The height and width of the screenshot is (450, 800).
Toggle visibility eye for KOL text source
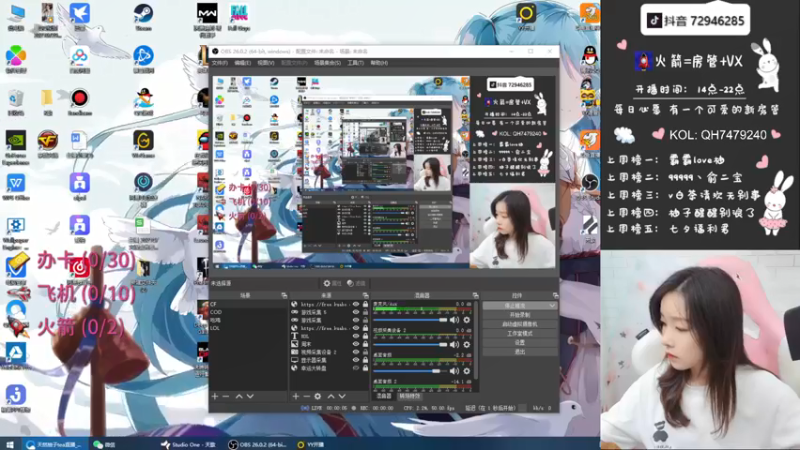pos(356,336)
